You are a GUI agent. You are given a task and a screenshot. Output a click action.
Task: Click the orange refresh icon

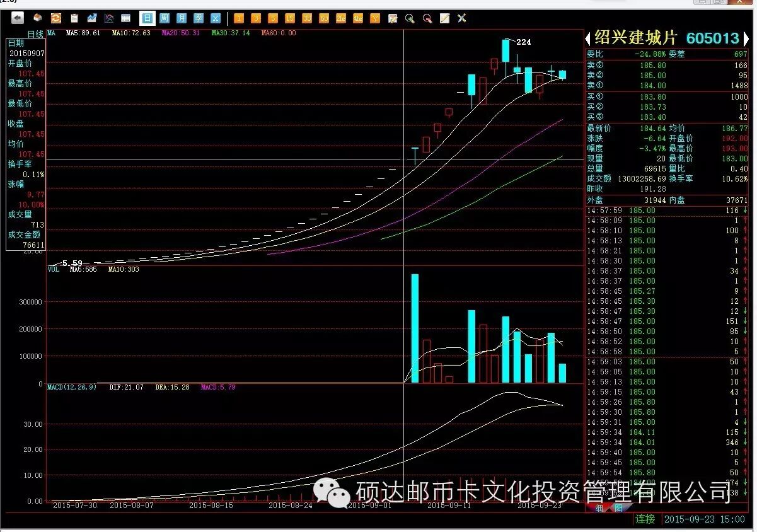pyautogui.click(x=56, y=18)
